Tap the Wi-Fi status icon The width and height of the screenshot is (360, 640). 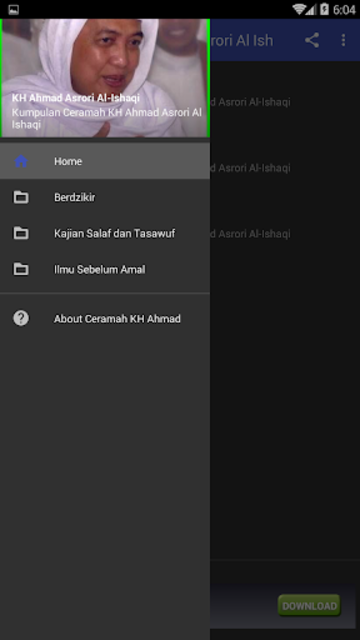coord(300,9)
